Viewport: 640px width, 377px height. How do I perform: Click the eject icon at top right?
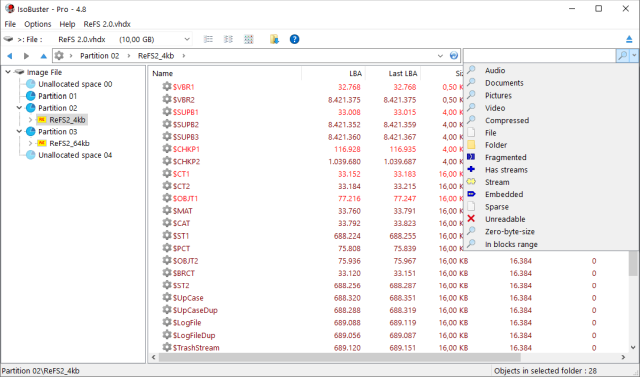click(629, 39)
